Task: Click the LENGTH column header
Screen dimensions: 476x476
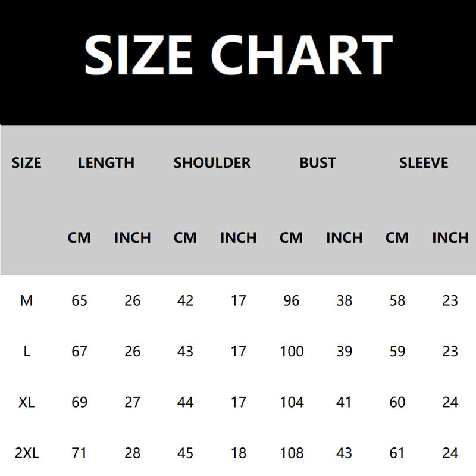Action: (x=106, y=162)
